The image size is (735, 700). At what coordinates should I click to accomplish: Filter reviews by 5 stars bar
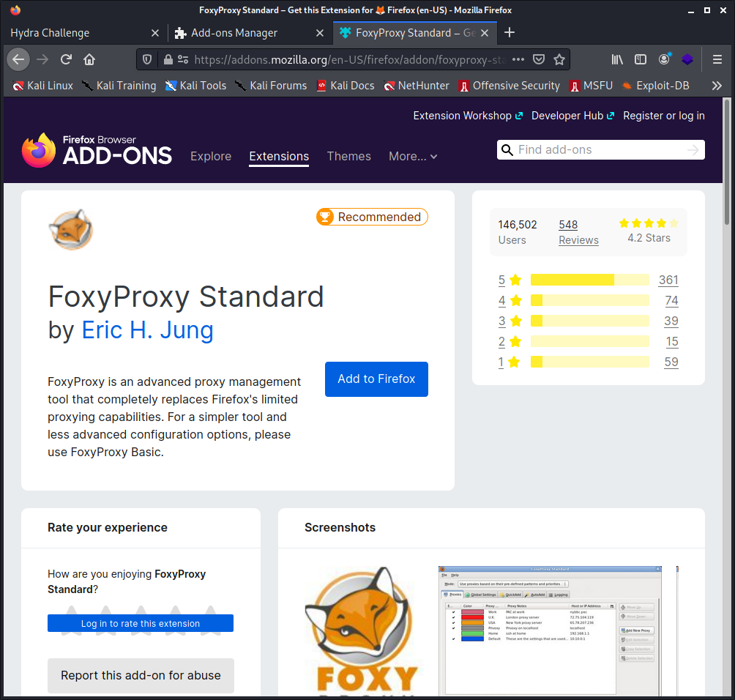[x=590, y=280]
